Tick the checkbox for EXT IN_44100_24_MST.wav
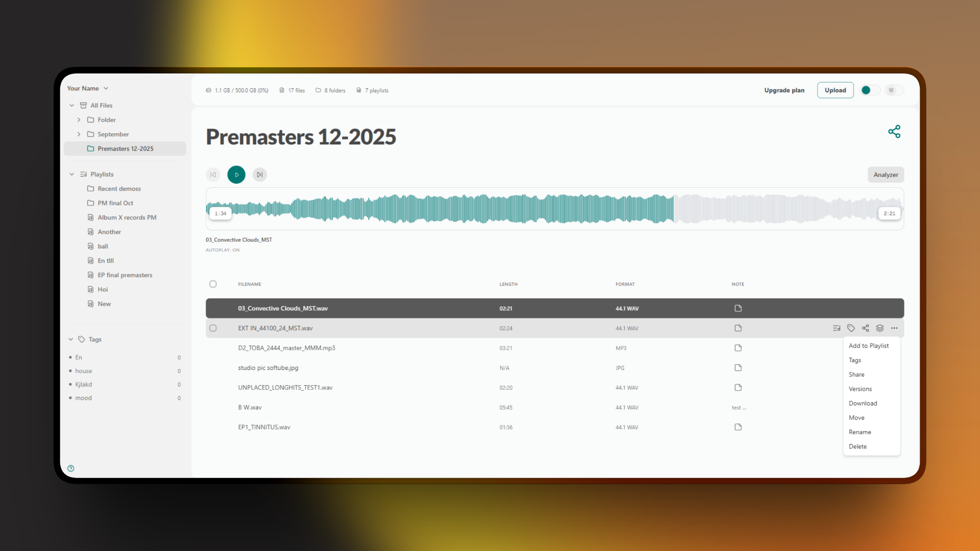Image resolution: width=980 pixels, height=551 pixels. pos(213,328)
